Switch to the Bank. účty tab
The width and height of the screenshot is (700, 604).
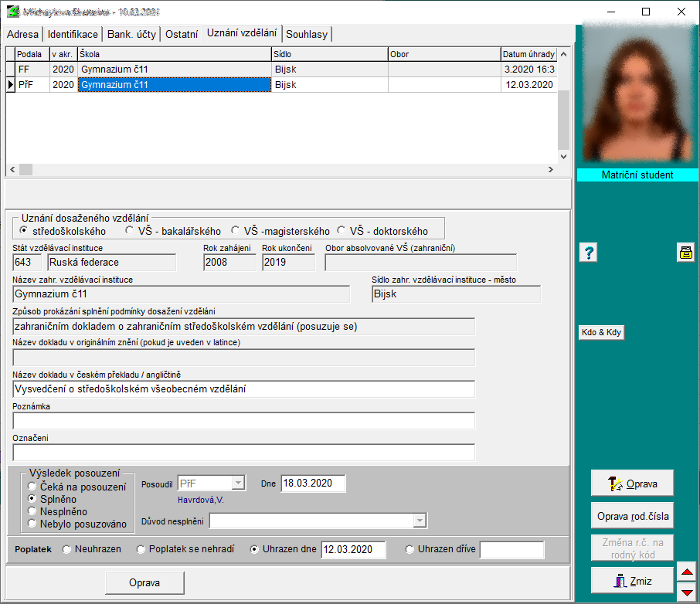click(x=132, y=35)
